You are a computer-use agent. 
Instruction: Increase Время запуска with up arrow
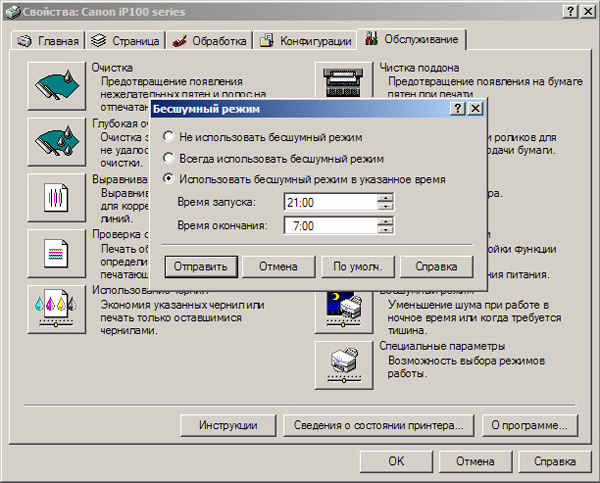(x=385, y=198)
